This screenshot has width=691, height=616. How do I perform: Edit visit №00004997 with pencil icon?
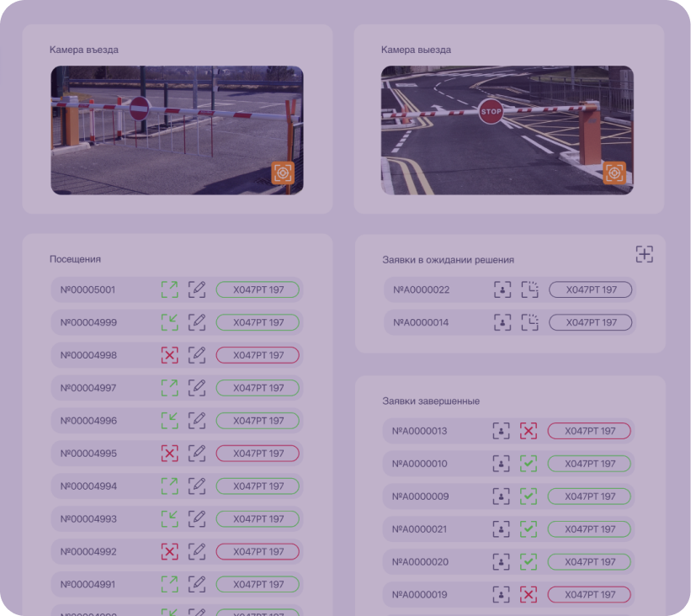point(197,388)
